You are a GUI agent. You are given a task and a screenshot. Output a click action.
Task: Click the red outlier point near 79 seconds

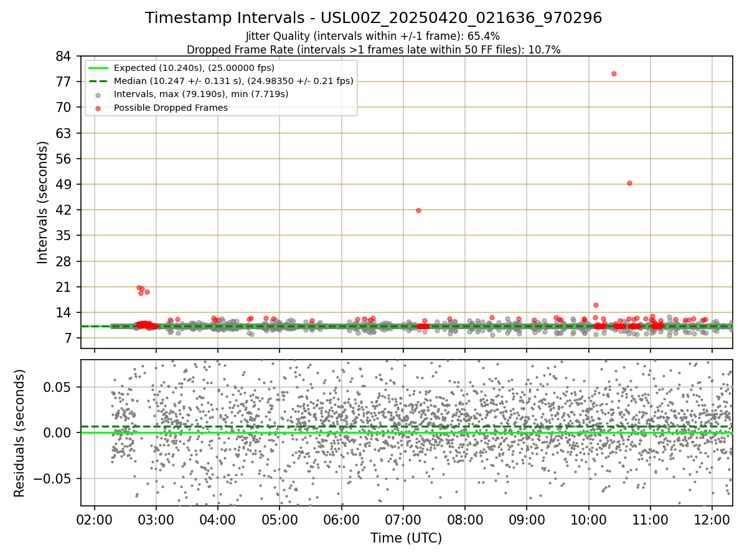pyautogui.click(x=614, y=73)
